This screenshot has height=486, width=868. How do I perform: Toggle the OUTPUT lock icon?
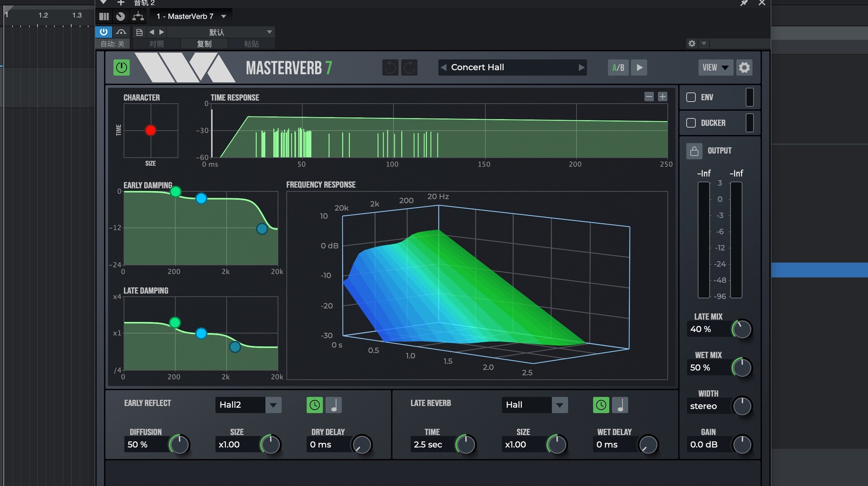point(694,151)
